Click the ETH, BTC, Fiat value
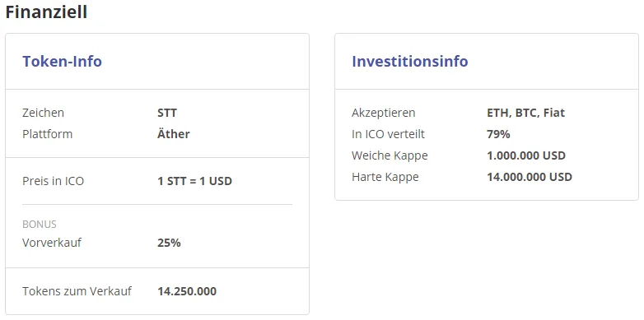This screenshot has width=644, height=320. tap(525, 113)
